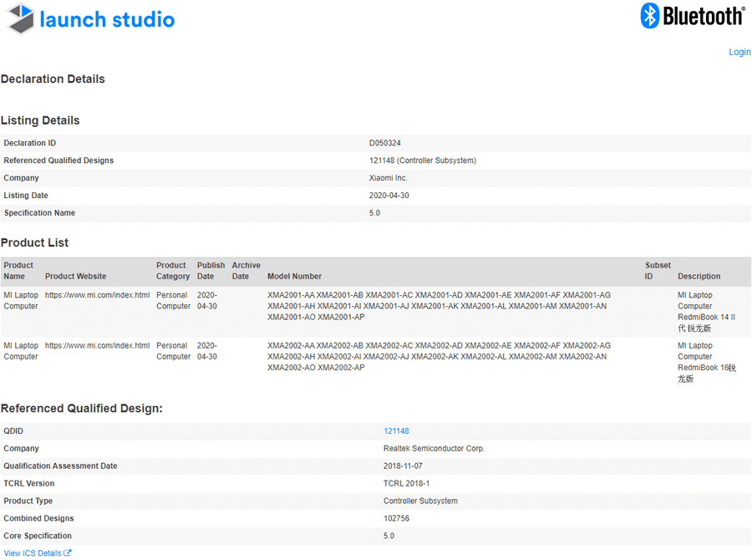Click the Listing Details heading

click(x=40, y=120)
